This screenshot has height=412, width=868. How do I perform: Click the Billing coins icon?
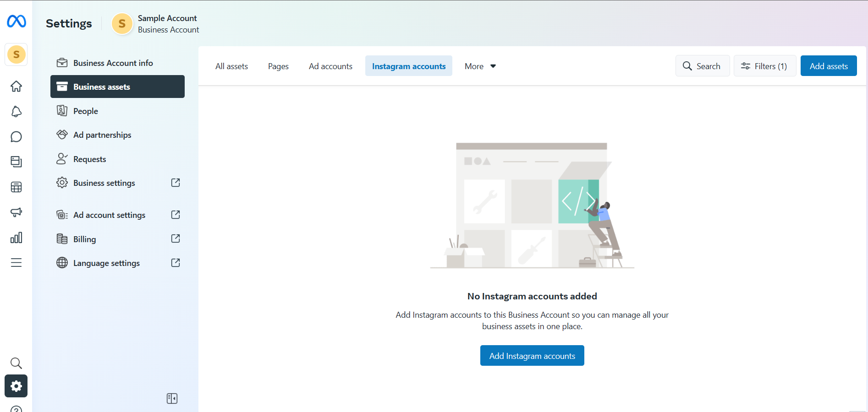(x=62, y=239)
